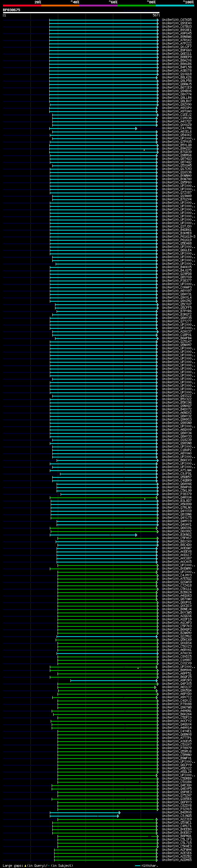The height and width of the screenshot is (868, 197).
Task: Select last hit UniRef100_A2DH65
Action: coord(177,860)
